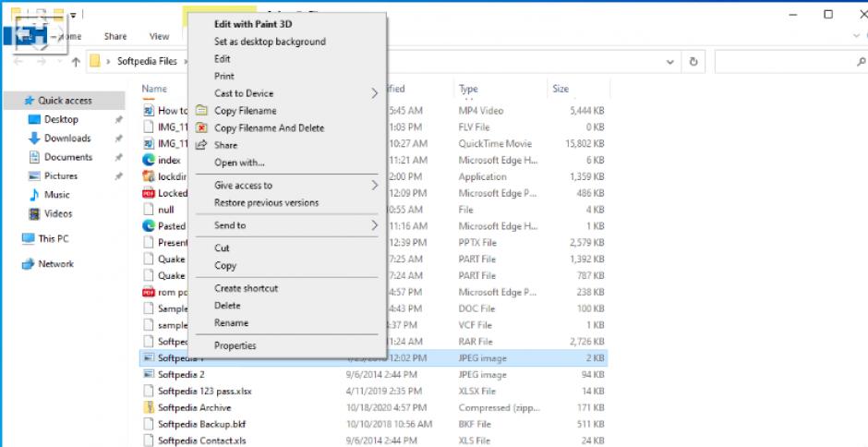Click Cut in the context menu

coord(222,248)
